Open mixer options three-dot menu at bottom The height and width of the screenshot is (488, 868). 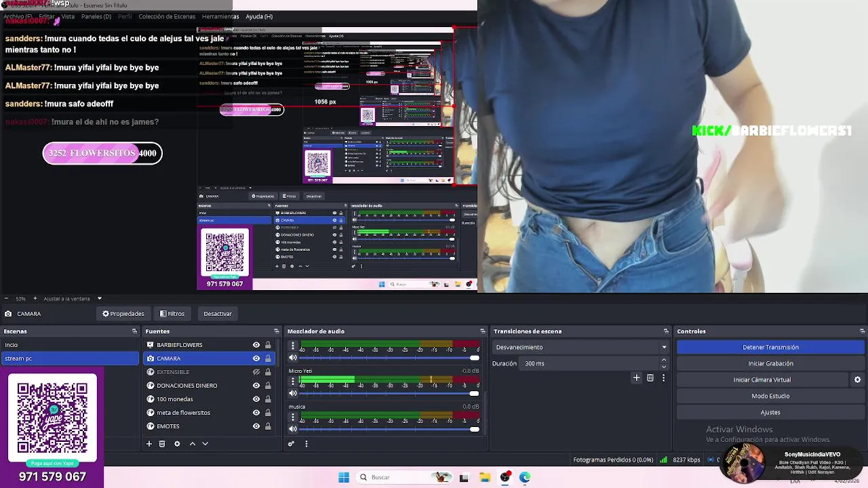click(306, 444)
